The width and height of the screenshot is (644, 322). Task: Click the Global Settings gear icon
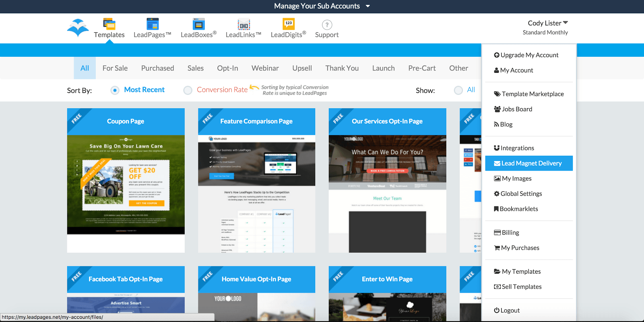[x=497, y=194]
